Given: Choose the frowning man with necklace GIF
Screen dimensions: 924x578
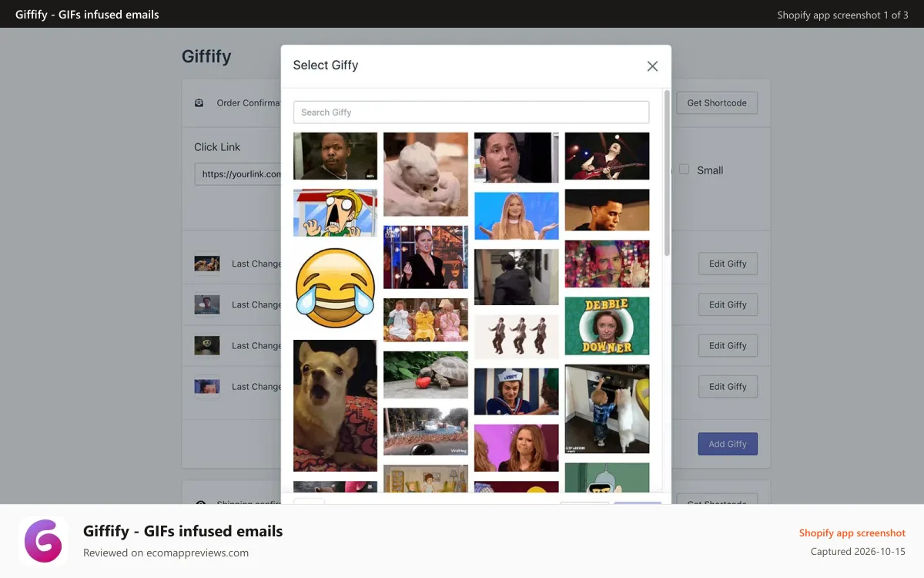Looking at the screenshot, I should (335, 156).
